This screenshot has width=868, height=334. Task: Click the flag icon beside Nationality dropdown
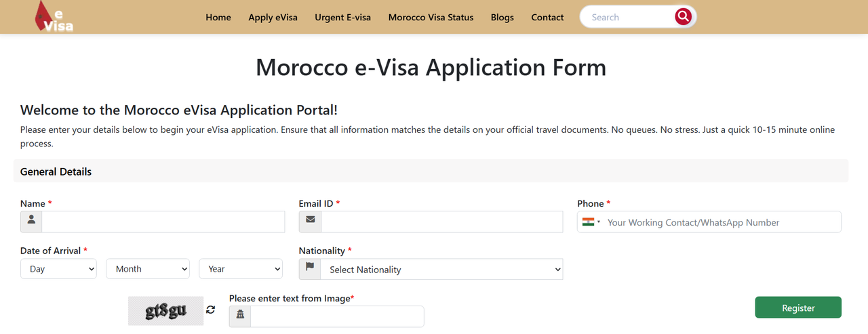pyautogui.click(x=310, y=269)
